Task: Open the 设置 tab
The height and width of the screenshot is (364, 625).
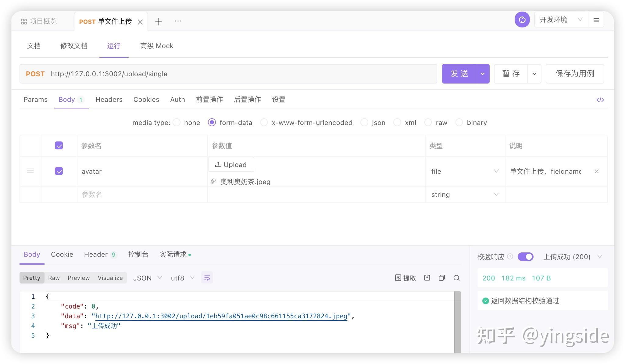Action: click(279, 99)
